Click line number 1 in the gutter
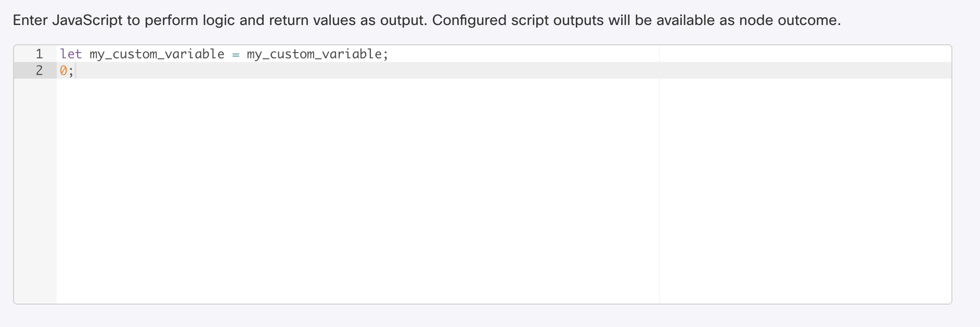Viewport: 980px width, 327px height. pyautogui.click(x=39, y=54)
